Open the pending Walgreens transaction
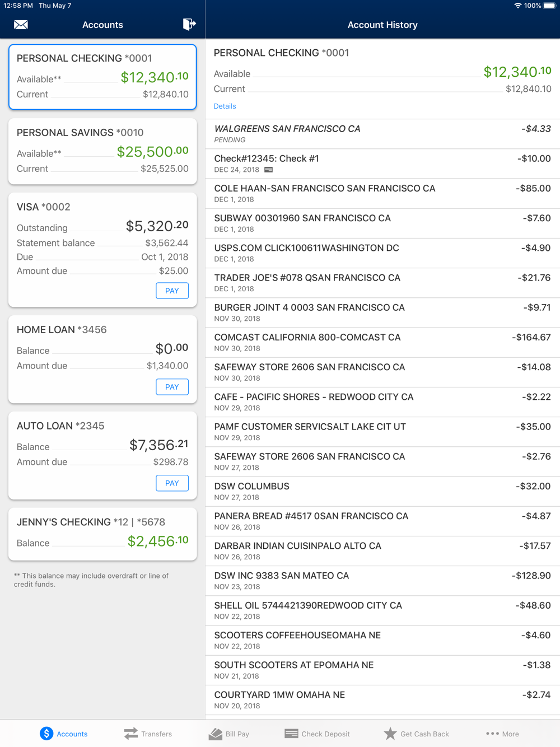The height and width of the screenshot is (747, 560). (382, 134)
